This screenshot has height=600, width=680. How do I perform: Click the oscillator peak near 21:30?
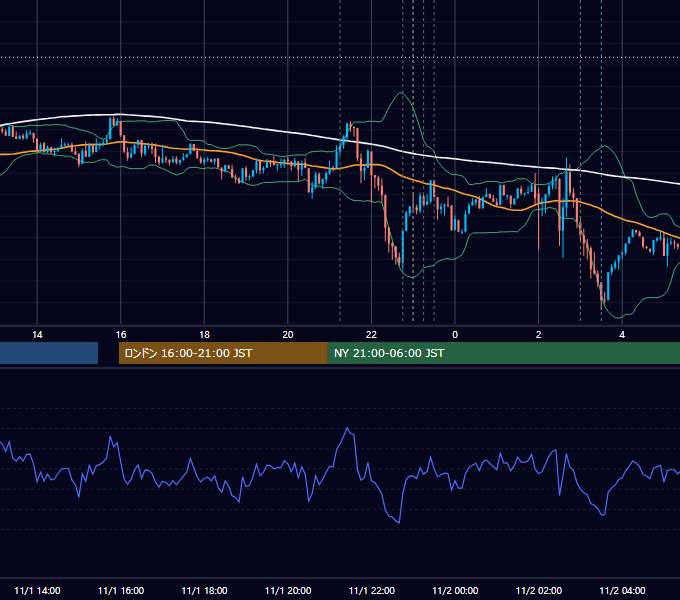(347, 428)
